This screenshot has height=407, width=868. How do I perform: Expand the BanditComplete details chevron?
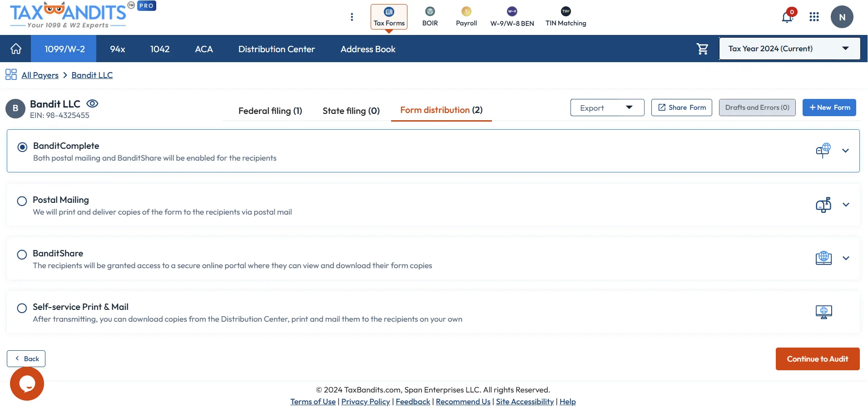[845, 151]
